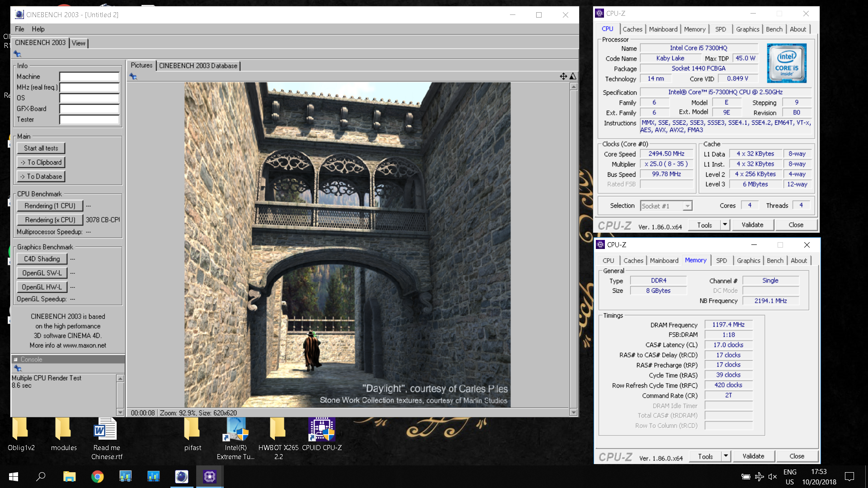This screenshot has height=488, width=868.
Task: Click the pin icon in Console panel
Action: (x=18, y=368)
